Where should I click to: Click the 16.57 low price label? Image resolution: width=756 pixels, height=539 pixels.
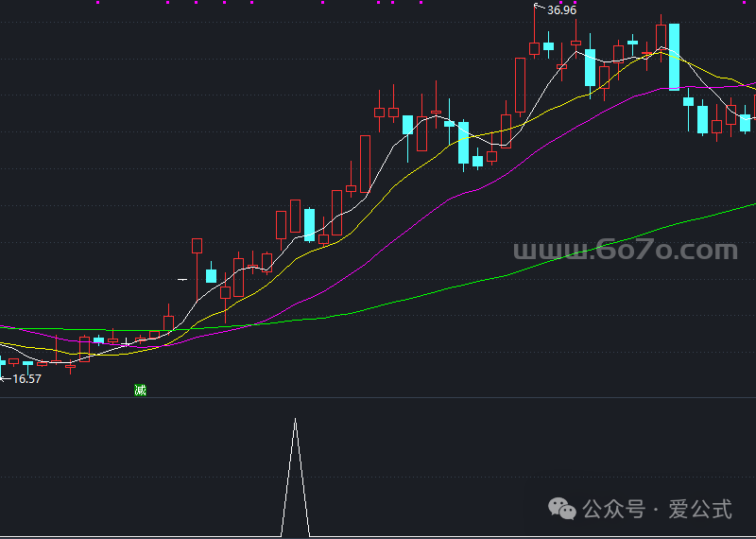pos(26,379)
